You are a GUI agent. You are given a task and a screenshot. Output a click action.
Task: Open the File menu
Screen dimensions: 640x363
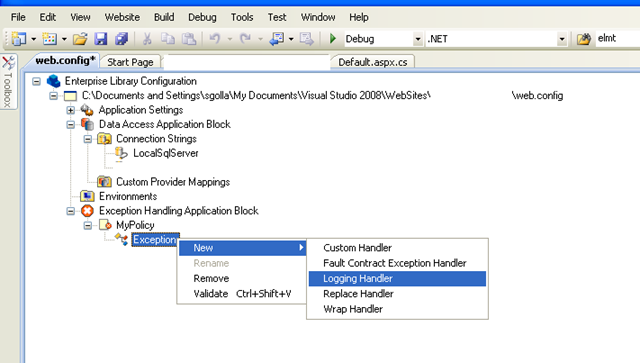pyautogui.click(x=18, y=17)
